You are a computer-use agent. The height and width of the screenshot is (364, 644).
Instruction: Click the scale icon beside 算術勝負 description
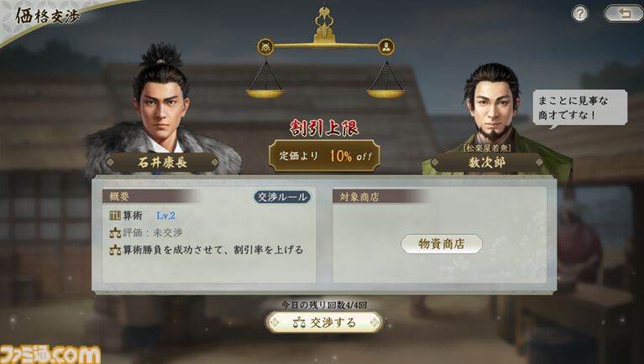115,250
